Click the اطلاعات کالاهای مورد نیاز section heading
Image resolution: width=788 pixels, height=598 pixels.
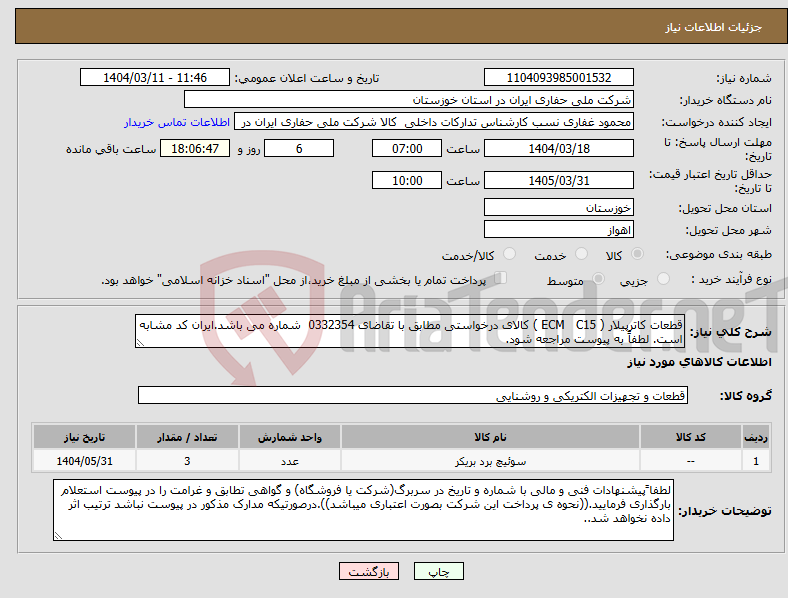pyautogui.click(x=699, y=362)
